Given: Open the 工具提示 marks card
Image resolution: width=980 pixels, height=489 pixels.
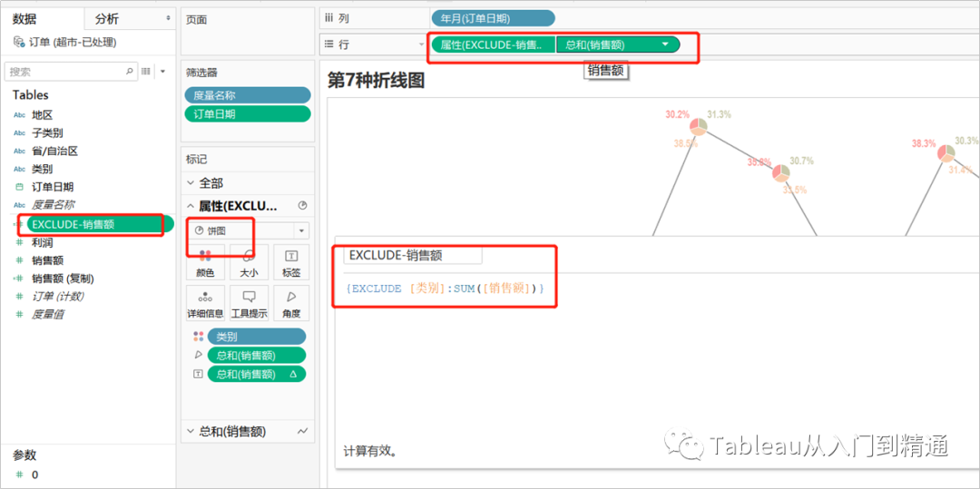Looking at the screenshot, I should (x=249, y=303).
